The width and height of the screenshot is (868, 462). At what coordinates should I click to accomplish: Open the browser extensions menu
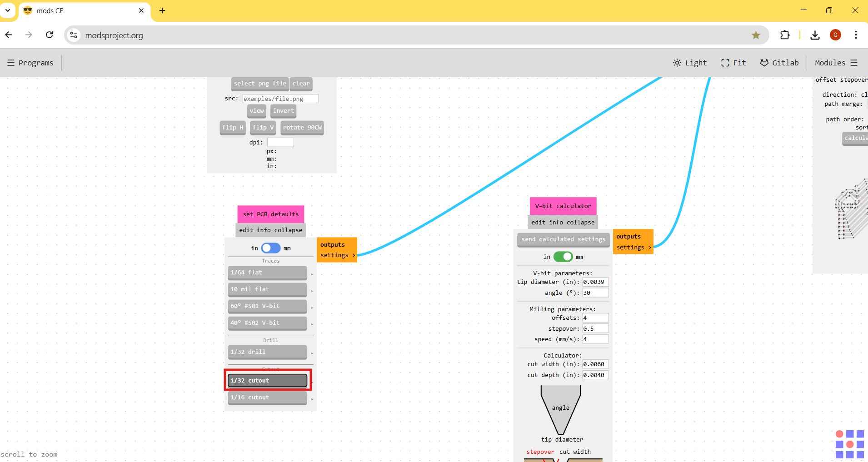click(x=785, y=35)
